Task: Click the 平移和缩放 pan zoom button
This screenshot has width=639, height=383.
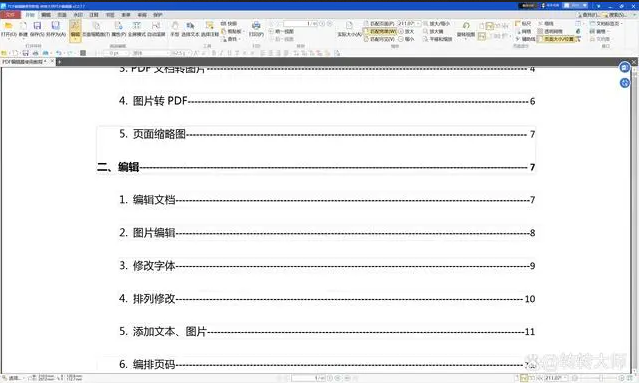Action: click(438, 39)
